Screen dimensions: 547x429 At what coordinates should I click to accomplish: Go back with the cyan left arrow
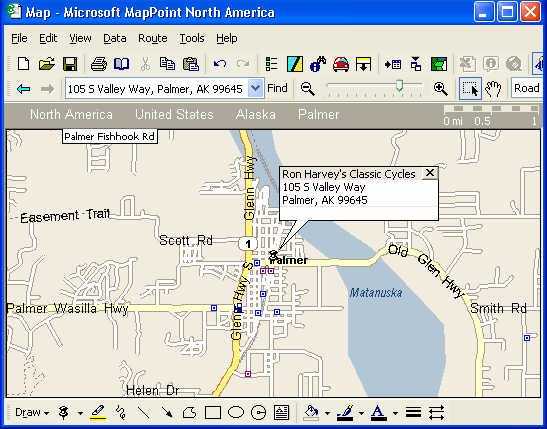24,89
